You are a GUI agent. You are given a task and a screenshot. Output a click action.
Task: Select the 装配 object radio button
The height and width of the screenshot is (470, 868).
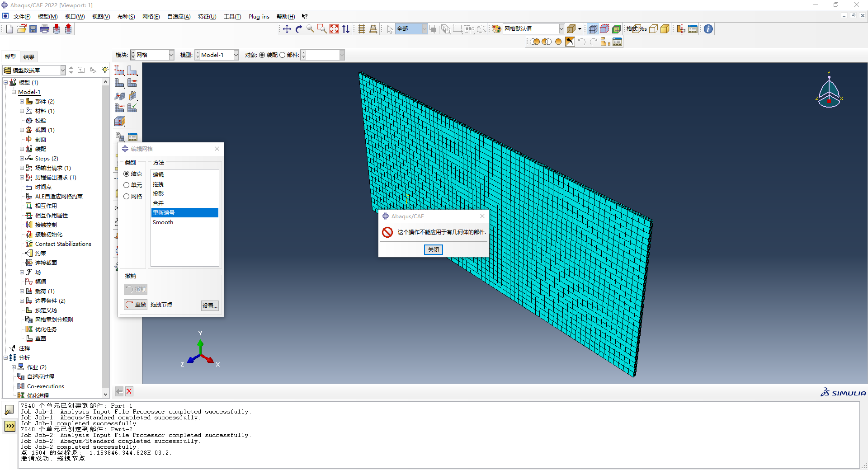click(x=262, y=55)
